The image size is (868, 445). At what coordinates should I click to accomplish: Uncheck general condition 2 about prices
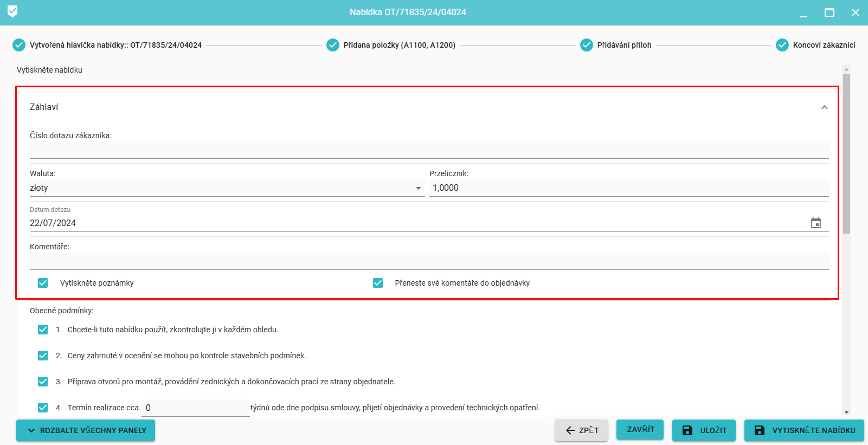[43, 356]
